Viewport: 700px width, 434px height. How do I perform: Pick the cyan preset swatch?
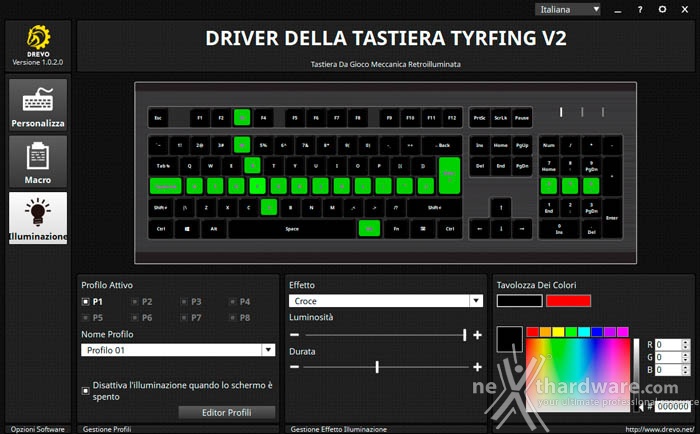tap(584, 332)
